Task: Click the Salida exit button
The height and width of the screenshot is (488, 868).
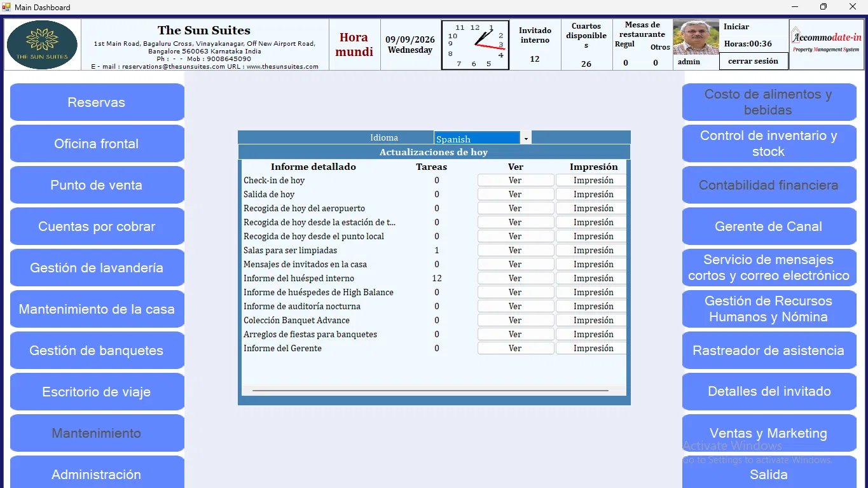Action: click(769, 472)
